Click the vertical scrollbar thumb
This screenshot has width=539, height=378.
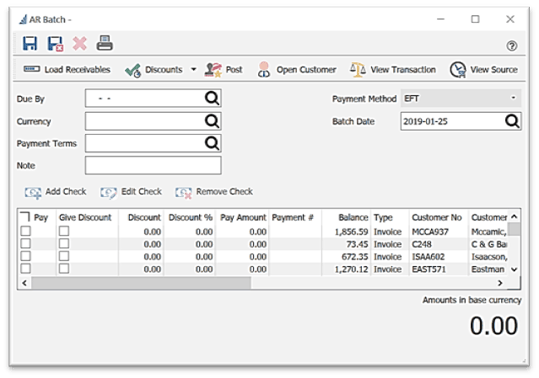(514, 229)
